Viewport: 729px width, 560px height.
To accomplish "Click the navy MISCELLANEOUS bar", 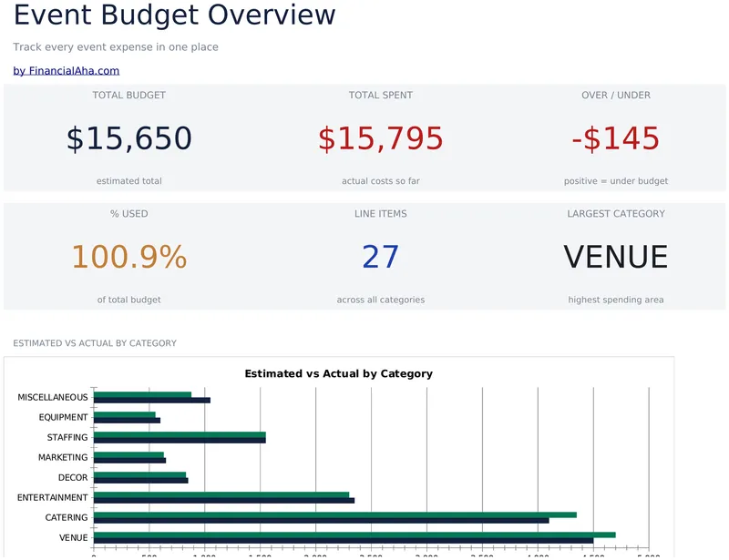I will click(152, 400).
